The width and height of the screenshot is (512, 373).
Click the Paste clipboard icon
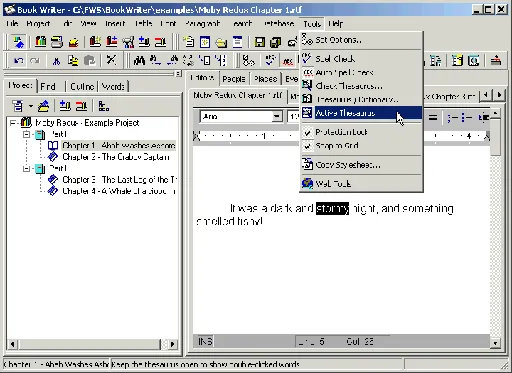(90, 61)
